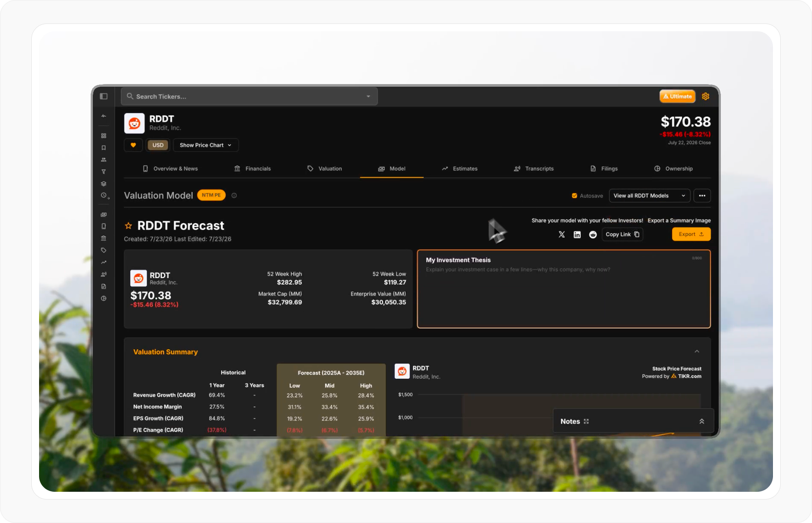Toggle the USD currency button

click(x=158, y=145)
